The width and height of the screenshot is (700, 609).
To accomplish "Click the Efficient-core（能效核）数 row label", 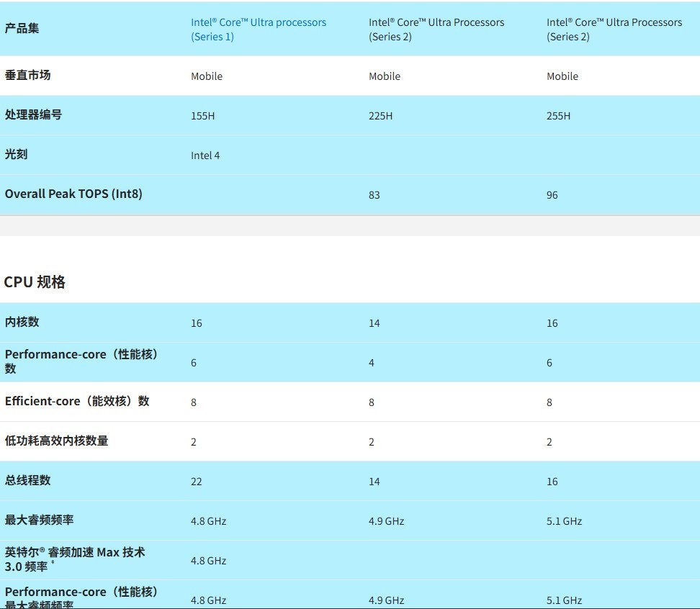I will click(x=77, y=402).
